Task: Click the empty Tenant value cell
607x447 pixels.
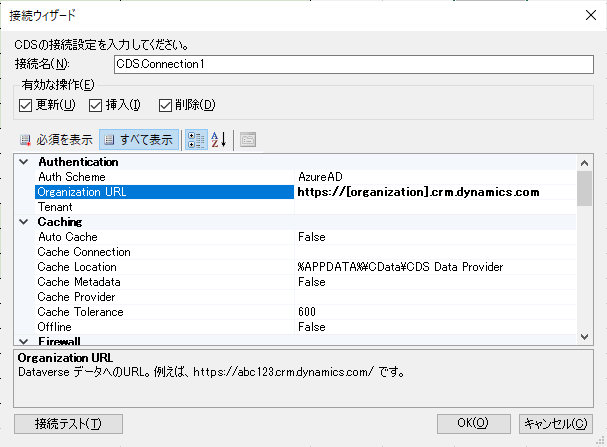Action: 435,207
